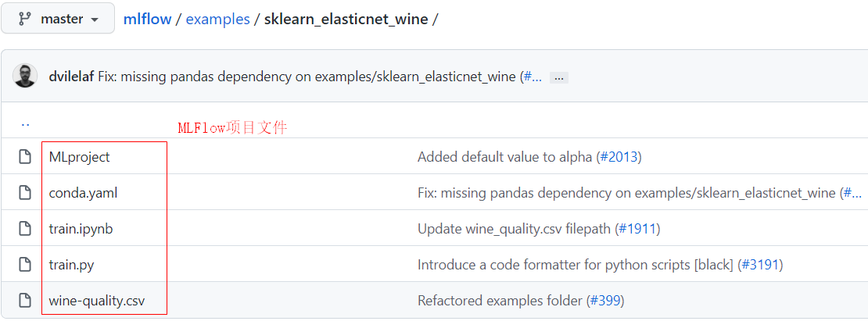Click the git branch icon on master button
868x321 pixels.
tap(24, 19)
